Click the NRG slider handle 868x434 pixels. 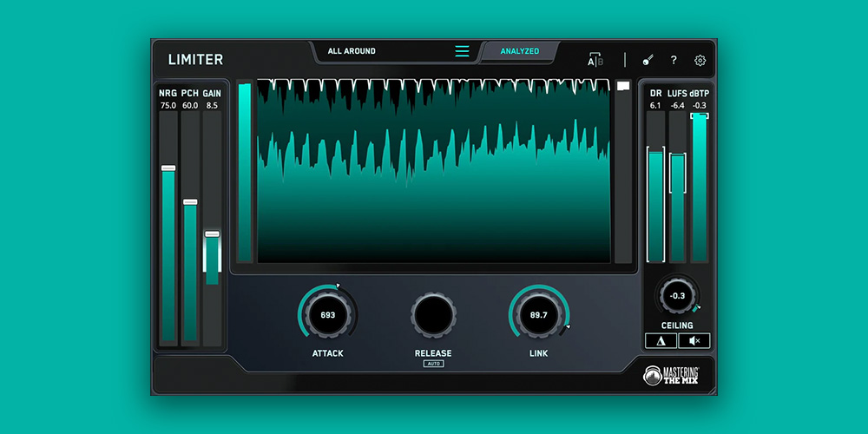click(168, 168)
